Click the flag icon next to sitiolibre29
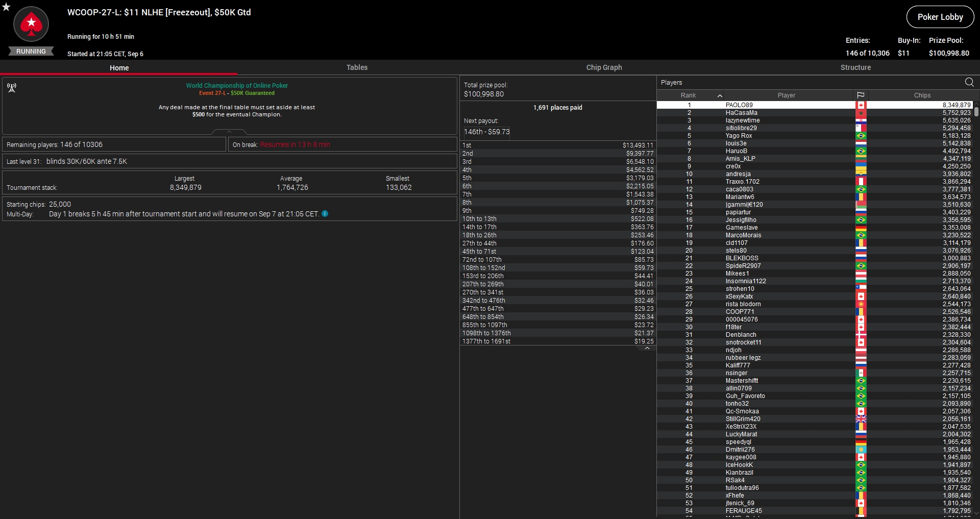 (861, 128)
